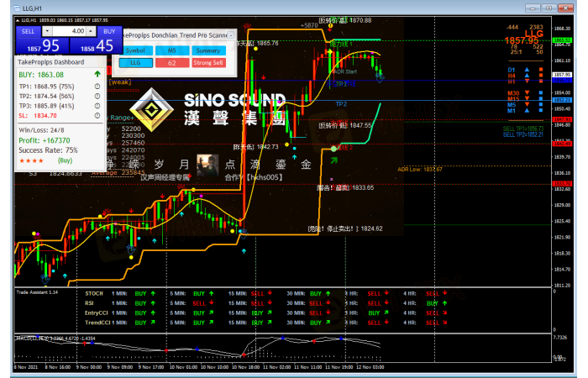
Task: Click the clock icon next to TP3
Action: point(97,107)
